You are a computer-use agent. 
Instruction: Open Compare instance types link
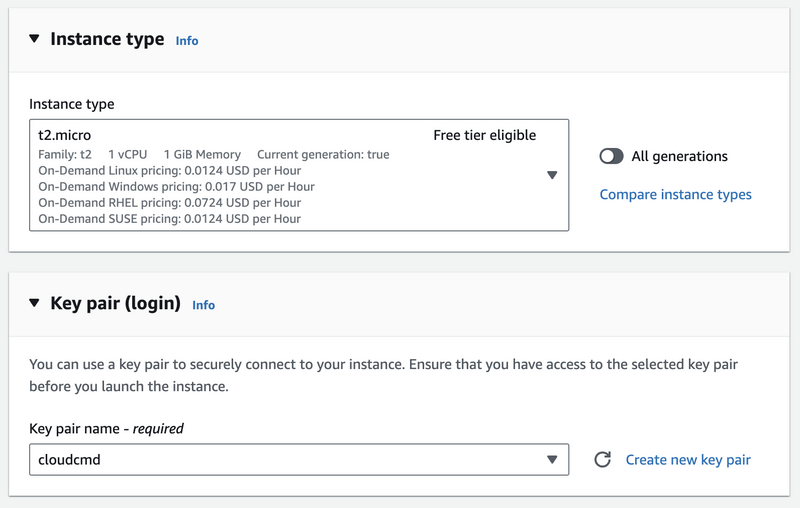676,194
